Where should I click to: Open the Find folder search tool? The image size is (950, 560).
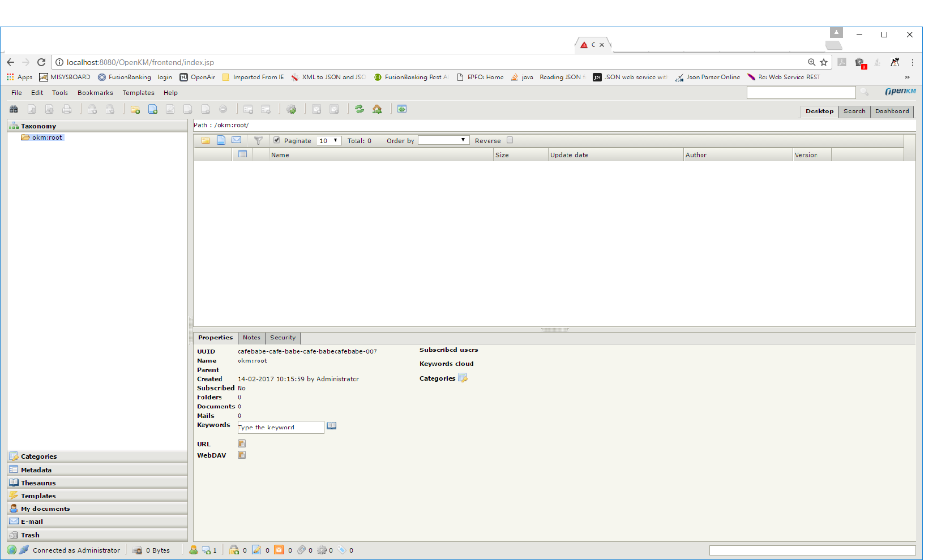pyautogui.click(x=14, y=109)
